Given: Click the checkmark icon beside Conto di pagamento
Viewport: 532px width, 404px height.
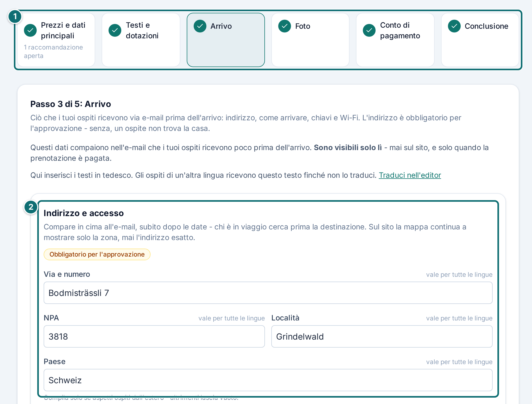Looking at the screenshot, I should coord(369,30).
